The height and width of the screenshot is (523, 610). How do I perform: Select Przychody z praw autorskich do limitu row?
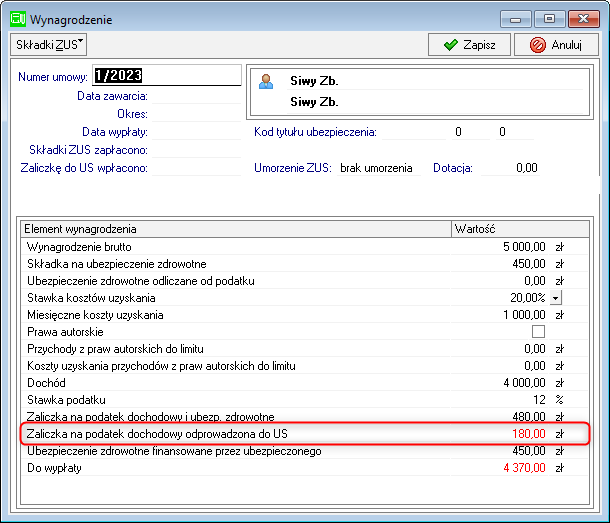pyautogui.click(x=305, y=349)
